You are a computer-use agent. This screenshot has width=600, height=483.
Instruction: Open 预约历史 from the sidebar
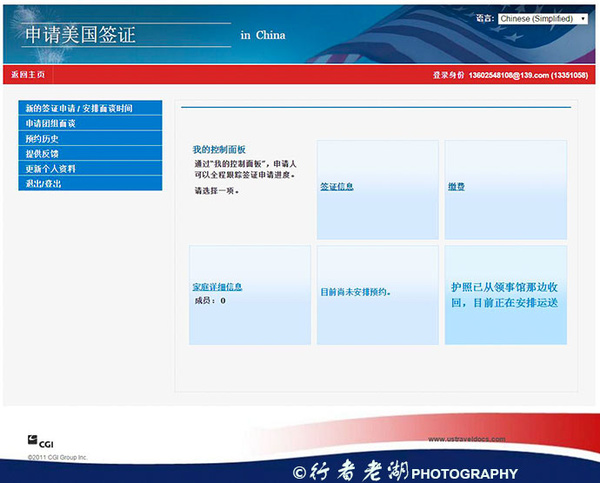[x=90, y=139]
